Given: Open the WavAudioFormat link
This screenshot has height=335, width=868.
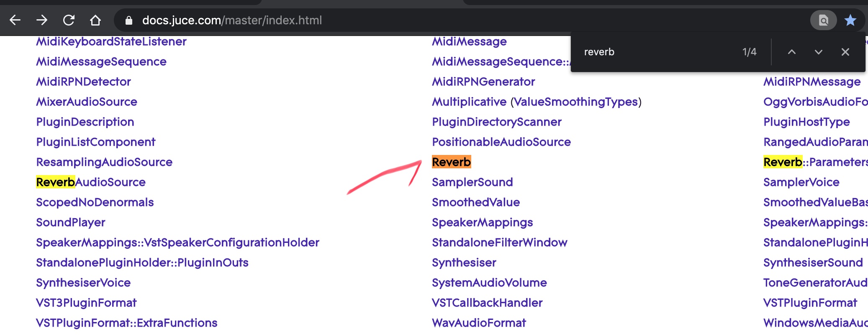Looking at the screenshot, I should pos(479,323).
